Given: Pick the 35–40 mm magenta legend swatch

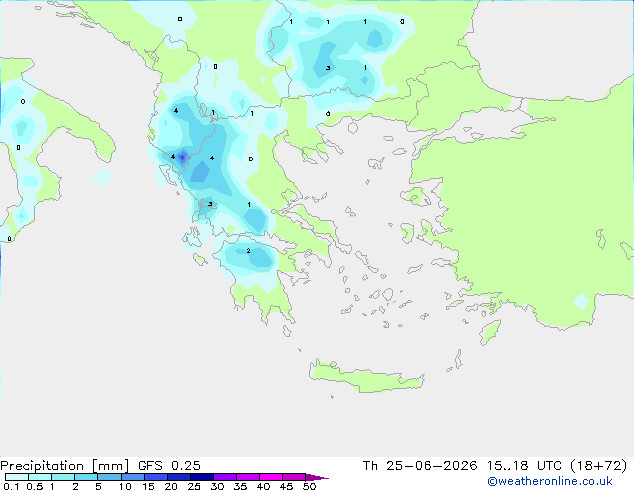Looking at the screenshot, I should pos(247,477).
